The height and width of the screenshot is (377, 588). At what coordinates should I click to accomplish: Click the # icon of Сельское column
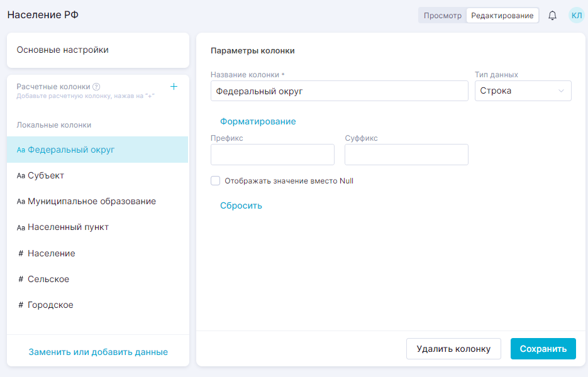tap(21, 279)
